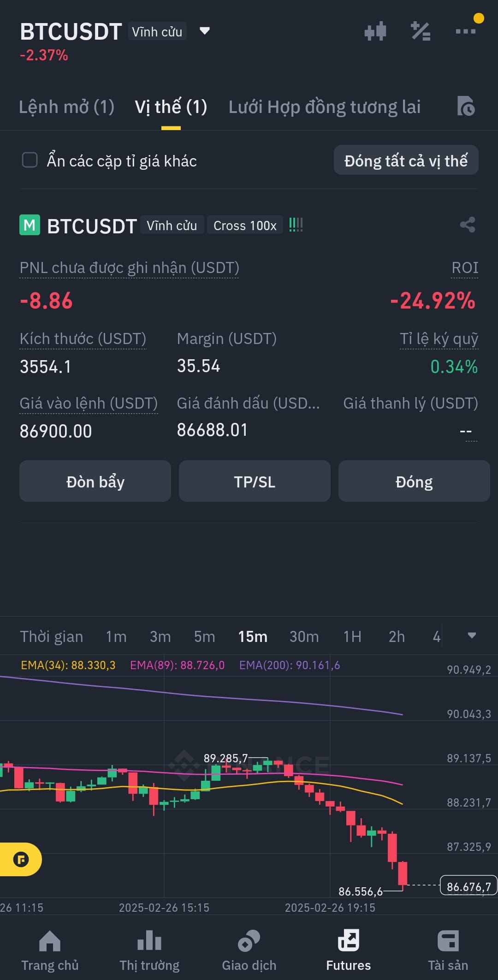The height and width of the screenshot is (980, 498).
Task: Open the order history clock icon
Action: [466, 106]
